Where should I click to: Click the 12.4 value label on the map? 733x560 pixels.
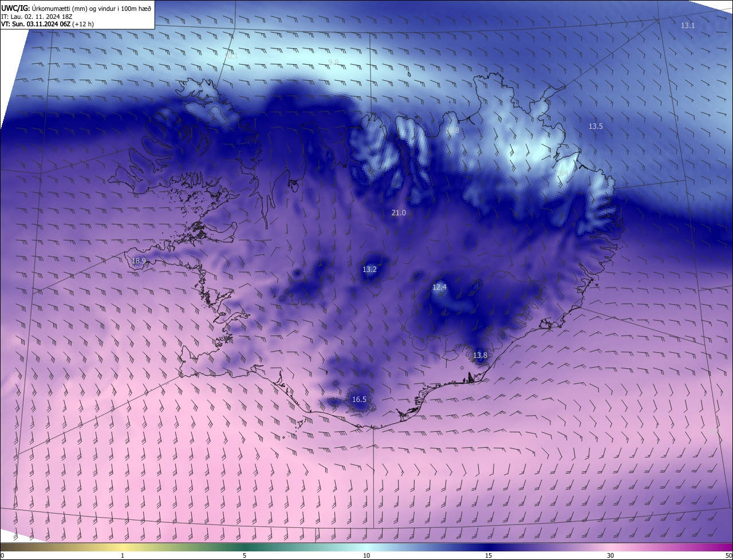click(x=439, y=287)
